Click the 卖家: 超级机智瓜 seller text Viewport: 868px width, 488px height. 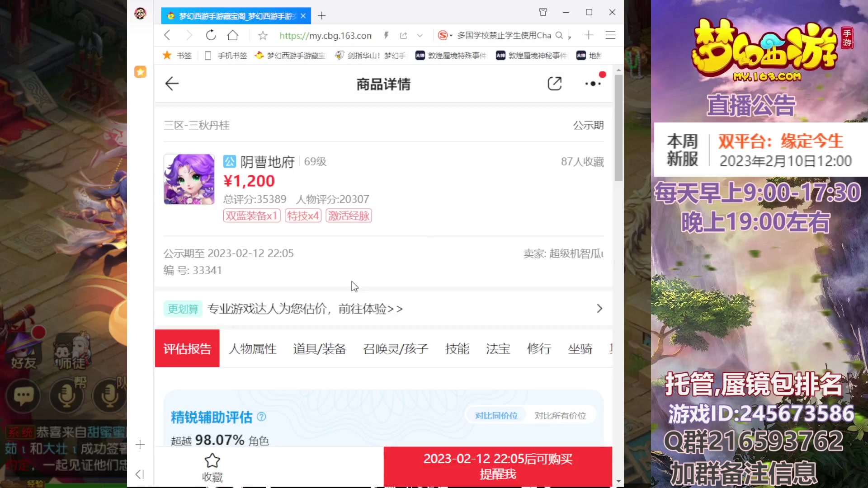(564, 253)
